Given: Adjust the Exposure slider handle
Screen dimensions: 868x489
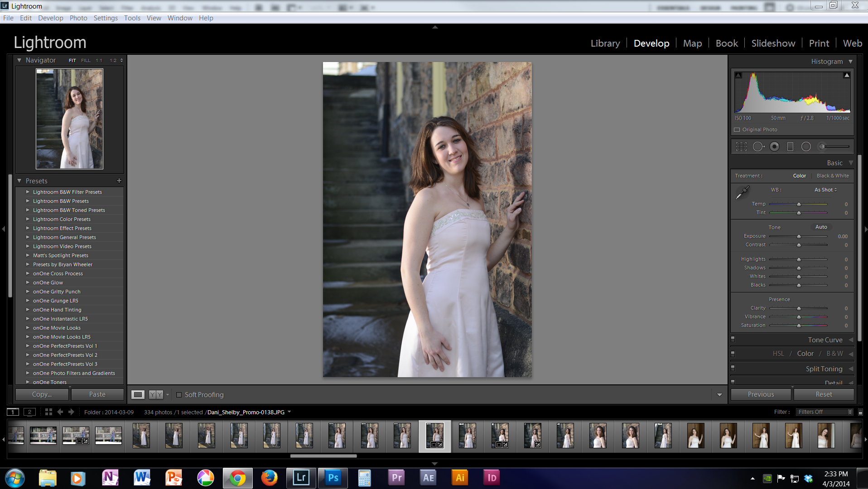Looking at the screenshot, I should pos(799,236).
